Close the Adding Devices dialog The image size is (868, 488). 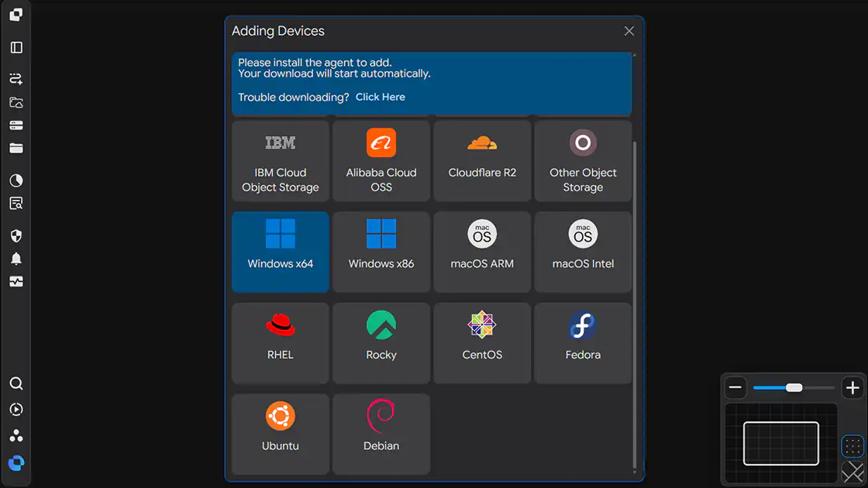click(629, 31)
